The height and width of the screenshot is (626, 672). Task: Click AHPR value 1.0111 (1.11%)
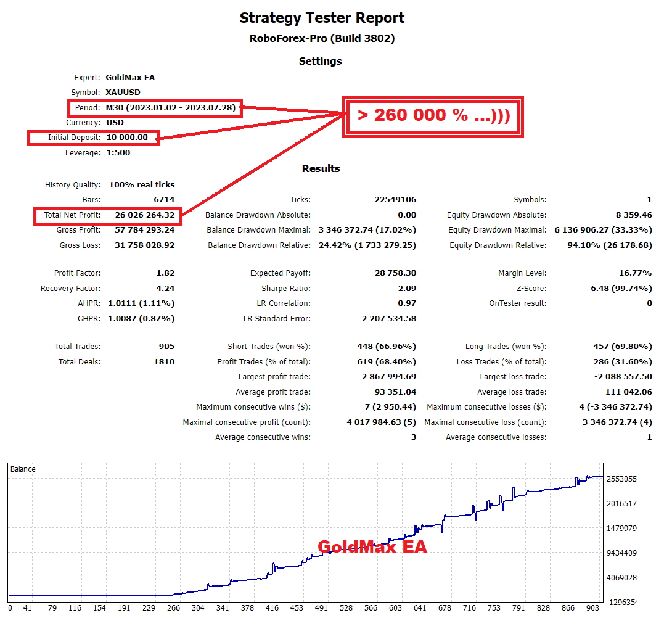[x=141, y=303]
